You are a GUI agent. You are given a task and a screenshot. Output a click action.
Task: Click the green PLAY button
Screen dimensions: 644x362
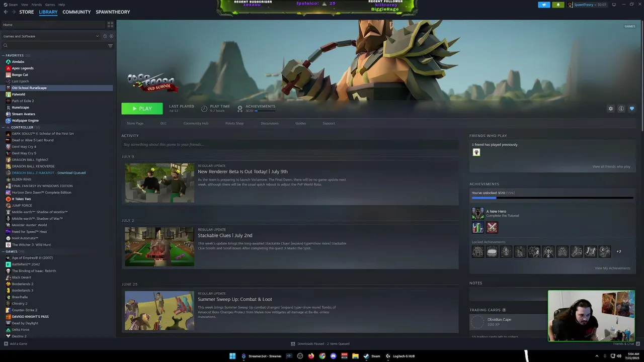[x=142, y=109]
